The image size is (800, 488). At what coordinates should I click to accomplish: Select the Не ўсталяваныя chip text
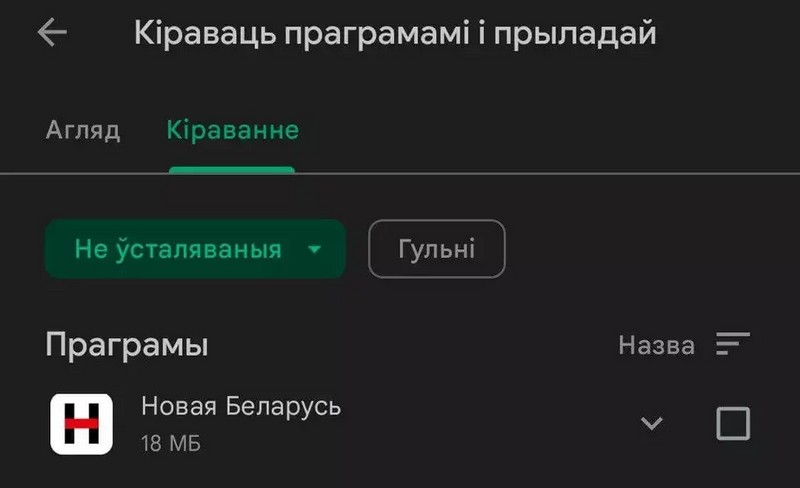(178, 249)
